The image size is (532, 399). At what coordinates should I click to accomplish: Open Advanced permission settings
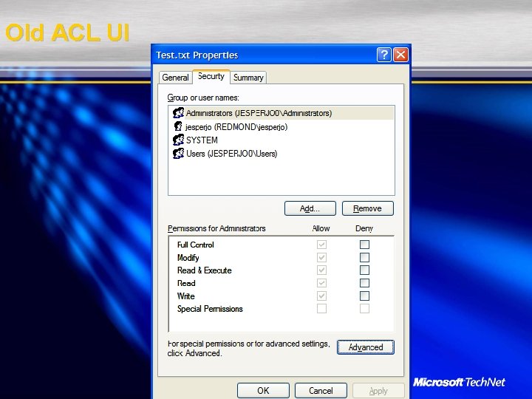pos(366,347)
